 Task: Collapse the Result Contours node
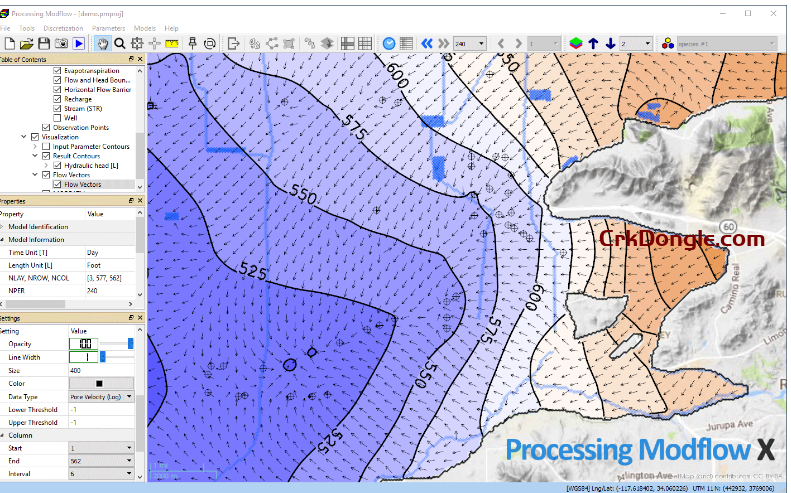coord(35,156)
